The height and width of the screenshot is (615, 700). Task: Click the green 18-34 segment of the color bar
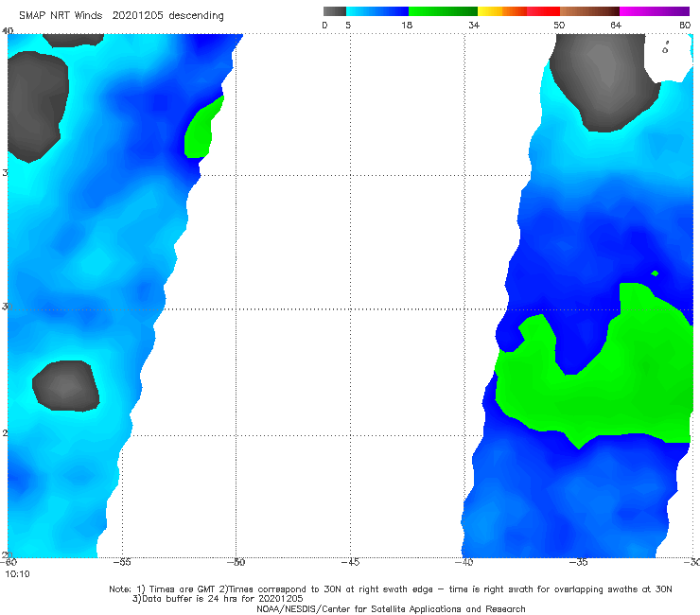[443, 11]
